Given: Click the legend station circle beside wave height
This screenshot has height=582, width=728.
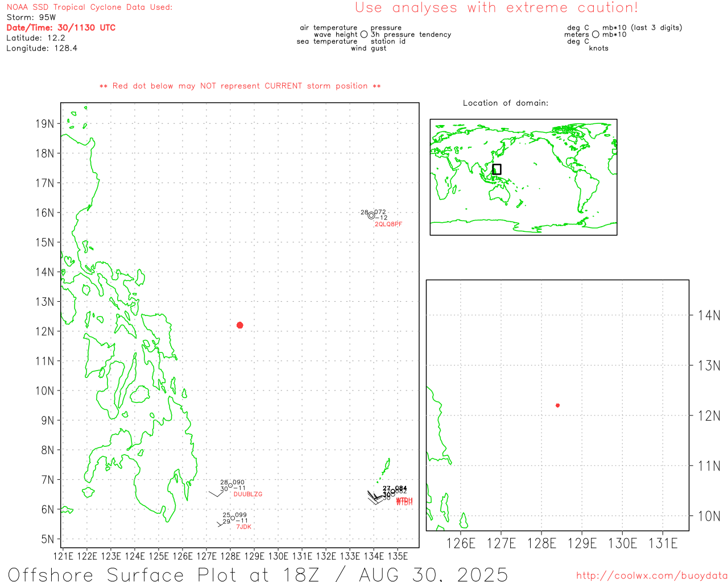Looking at the screenshot, I should tap(364, 35).
